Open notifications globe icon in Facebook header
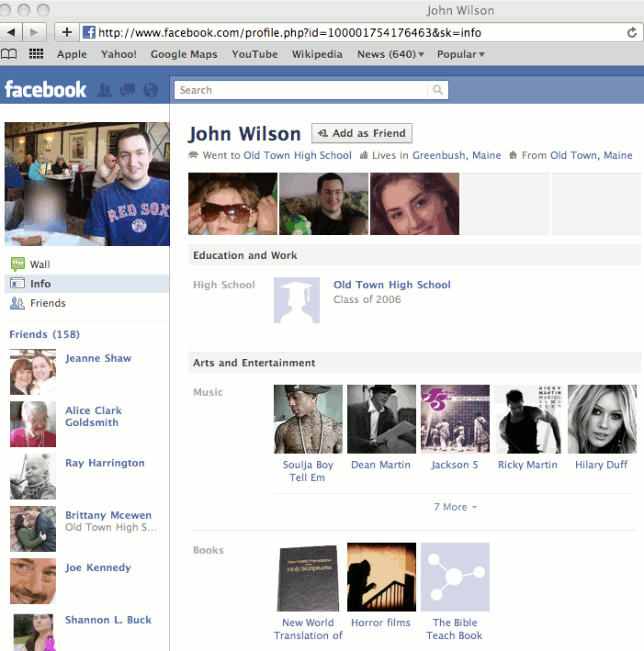 pyautogui.click(x=151, y=90)
